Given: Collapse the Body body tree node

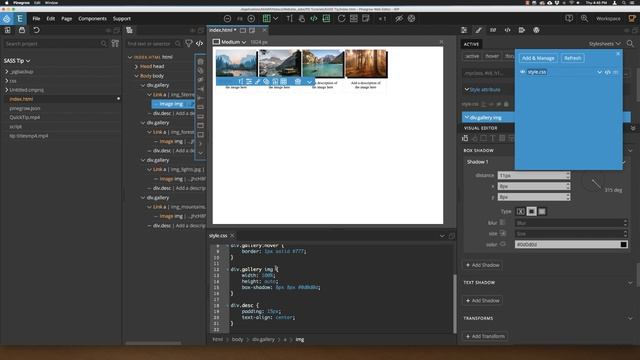Looking at the screenshot, I should (137, 76).
